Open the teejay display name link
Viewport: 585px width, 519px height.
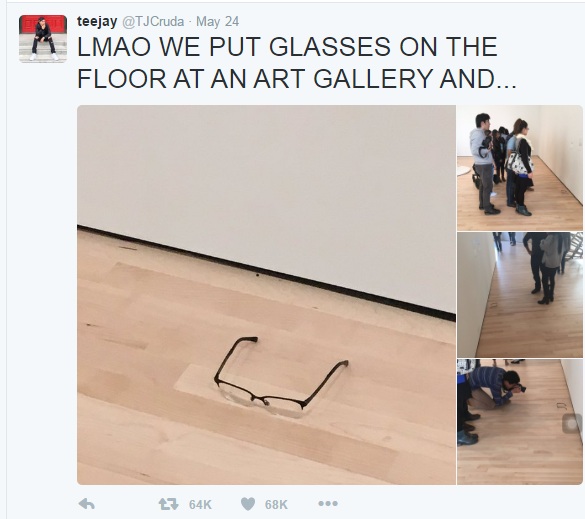point(97,21)
